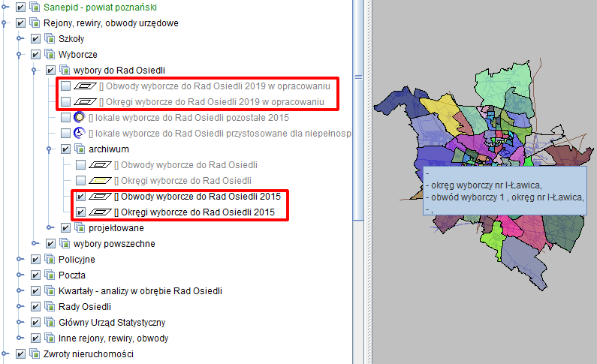Toggle the Poczta layer group checkbox
This screenshot has width=597, height=364.
tap(21, 275)
